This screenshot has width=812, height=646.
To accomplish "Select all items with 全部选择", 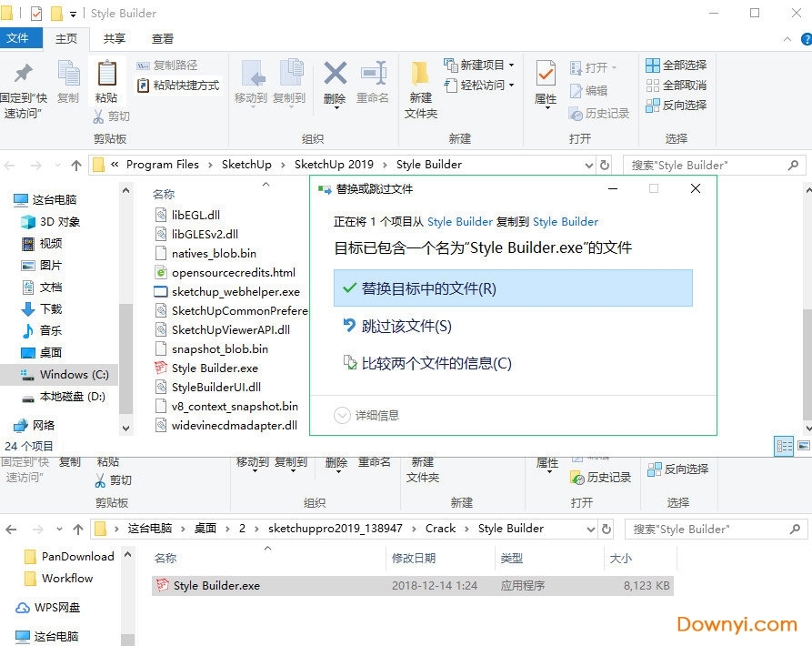I will pyautogui.click(x=676, y=65).
